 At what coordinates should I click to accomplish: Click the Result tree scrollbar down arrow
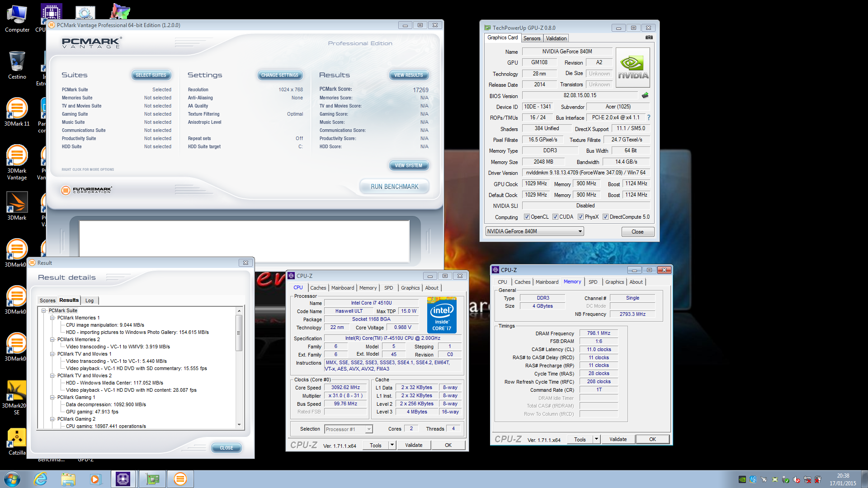coord(239,425)
